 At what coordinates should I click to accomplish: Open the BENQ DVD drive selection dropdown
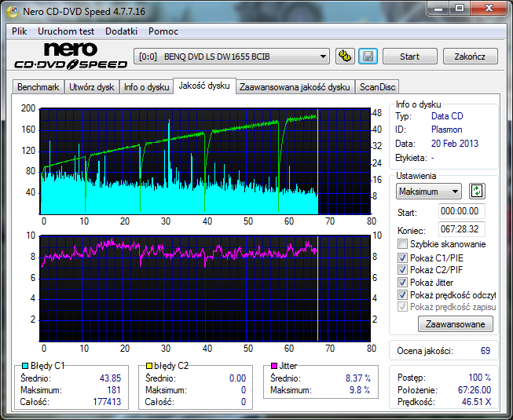(232, 57)
